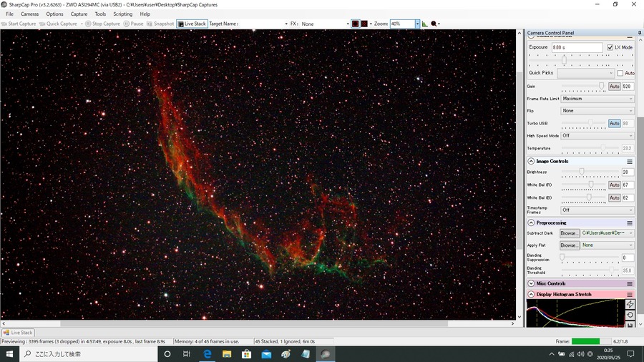Image resolution: width=644 pixels, height=362 pixels.
Task: Toggle Auto for White Bal (B)
Action: [x=614, y=198]
